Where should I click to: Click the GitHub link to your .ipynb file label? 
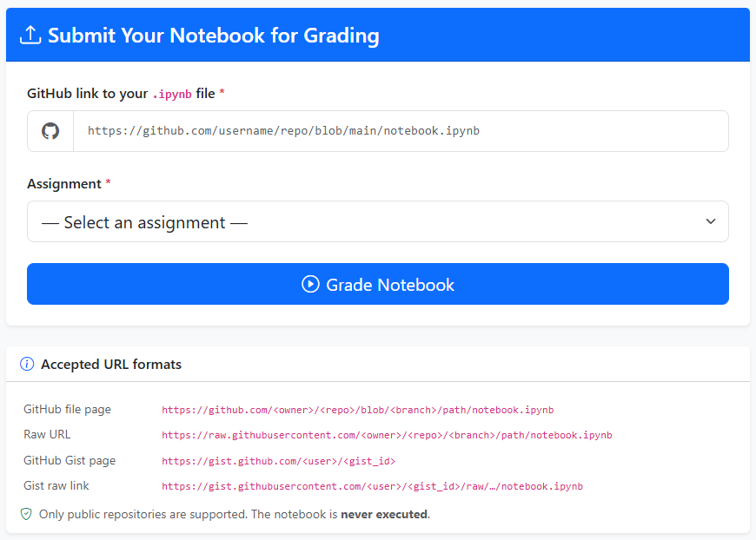[x=125, y=94]
